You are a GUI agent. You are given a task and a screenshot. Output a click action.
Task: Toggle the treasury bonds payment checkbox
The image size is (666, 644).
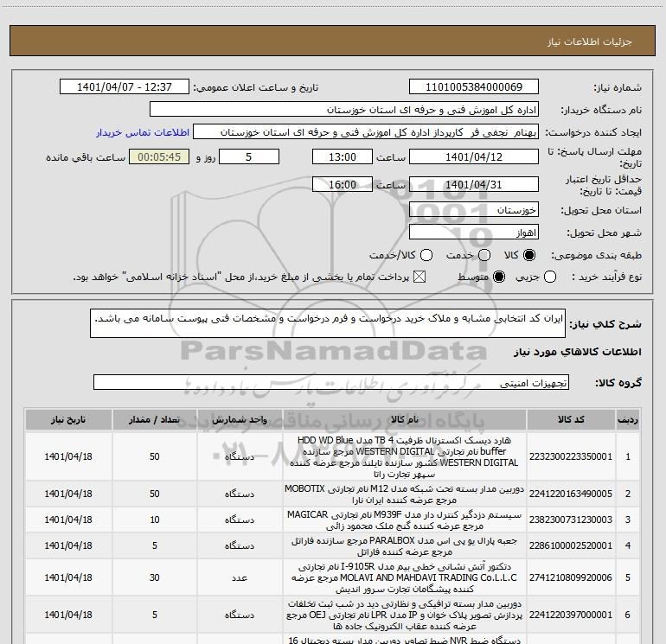(x=419, y=277)
